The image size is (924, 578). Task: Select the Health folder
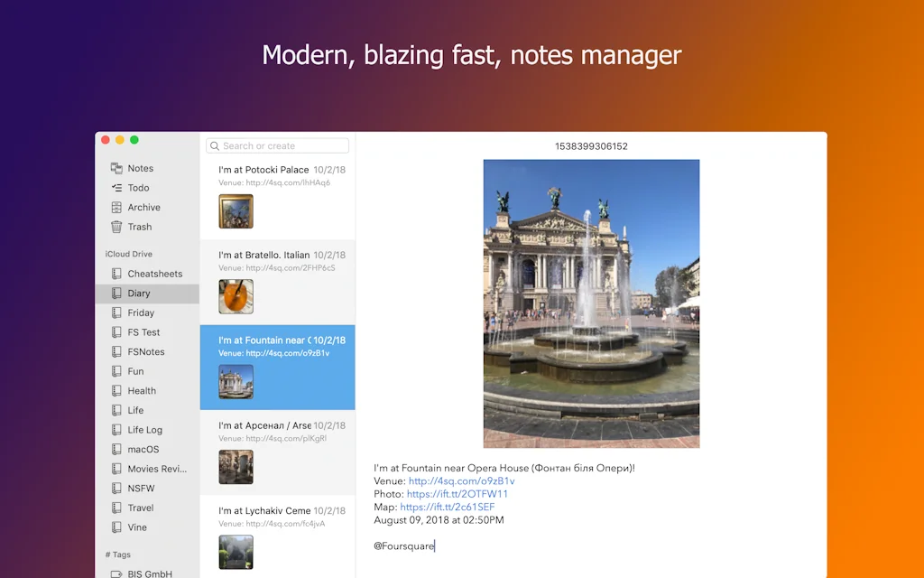click(143, 390)
